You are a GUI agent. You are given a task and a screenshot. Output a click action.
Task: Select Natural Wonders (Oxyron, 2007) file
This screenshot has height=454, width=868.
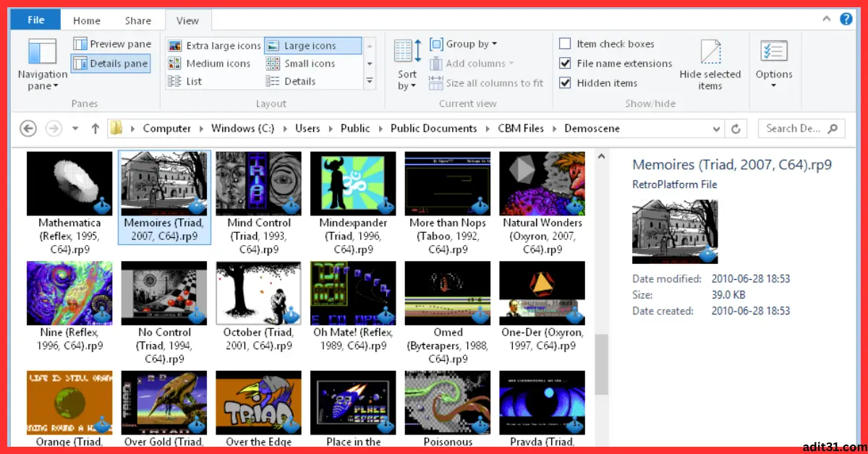pos(542,204)
